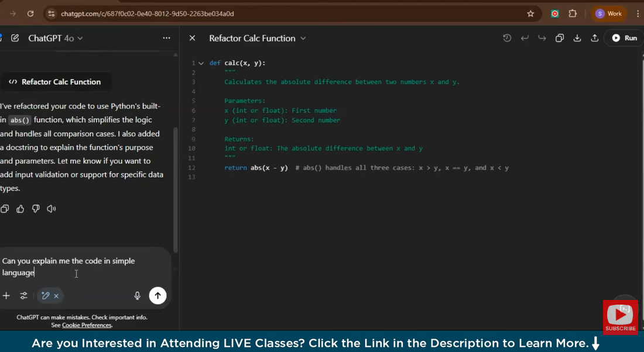Close the Refactor Calc Function canvas
Viewport: 644px width, 352px height.
(x=192, y=38)
